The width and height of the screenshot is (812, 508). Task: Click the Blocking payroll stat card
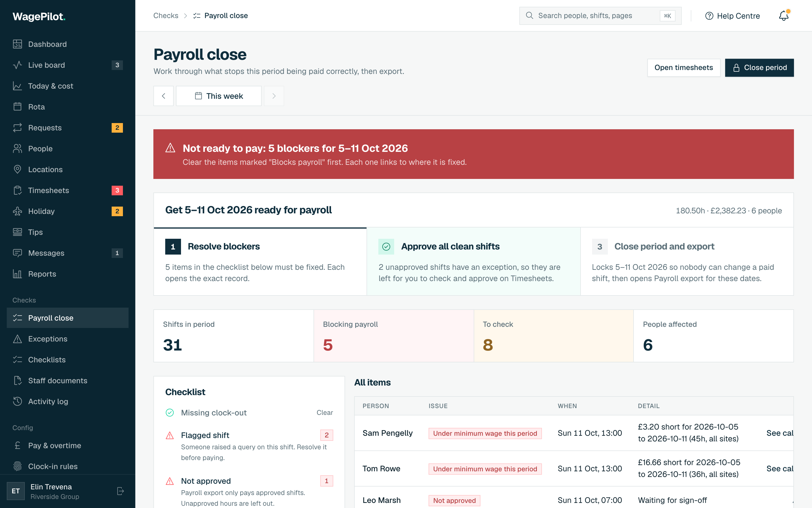tap(394, 336)
